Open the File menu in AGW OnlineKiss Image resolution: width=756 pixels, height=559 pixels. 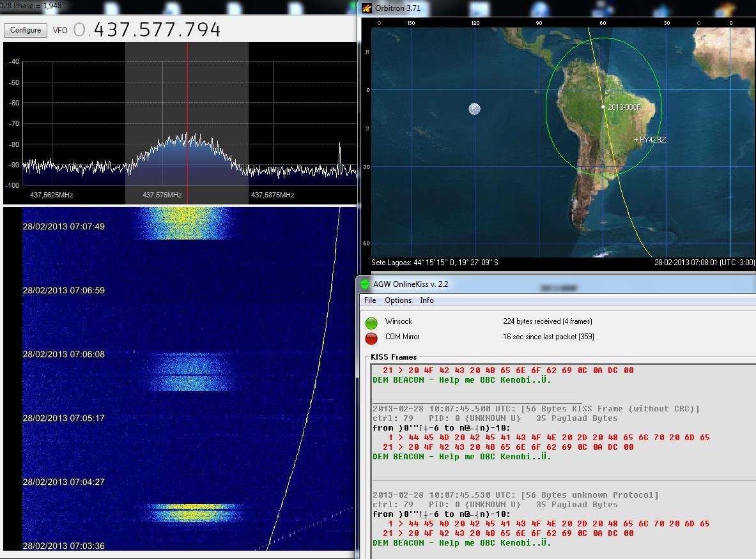pyautogui.click(x=370, y=300)
